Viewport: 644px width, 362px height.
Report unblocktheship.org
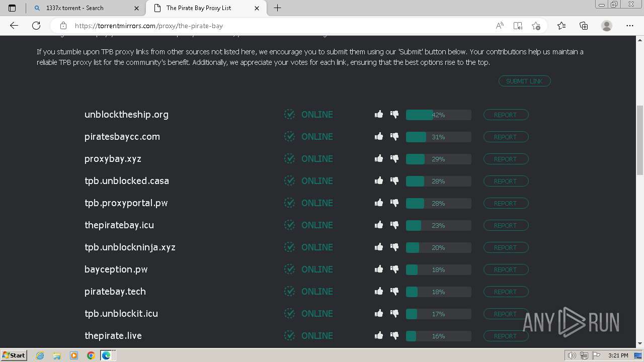click(x=506, y=115)
